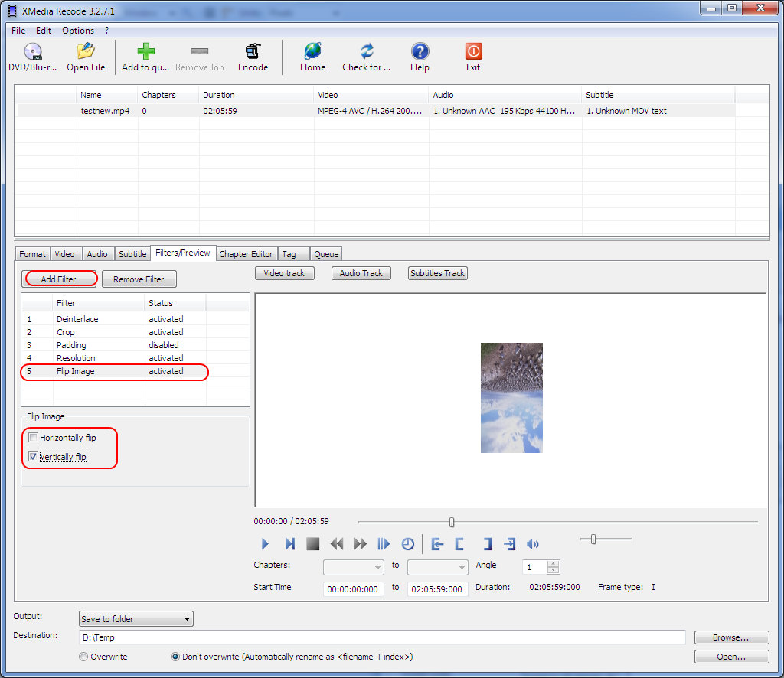This screenshot has width=784, height=678.
Task: Select the testnew.mp4 file row
Action: pos(377,111)
